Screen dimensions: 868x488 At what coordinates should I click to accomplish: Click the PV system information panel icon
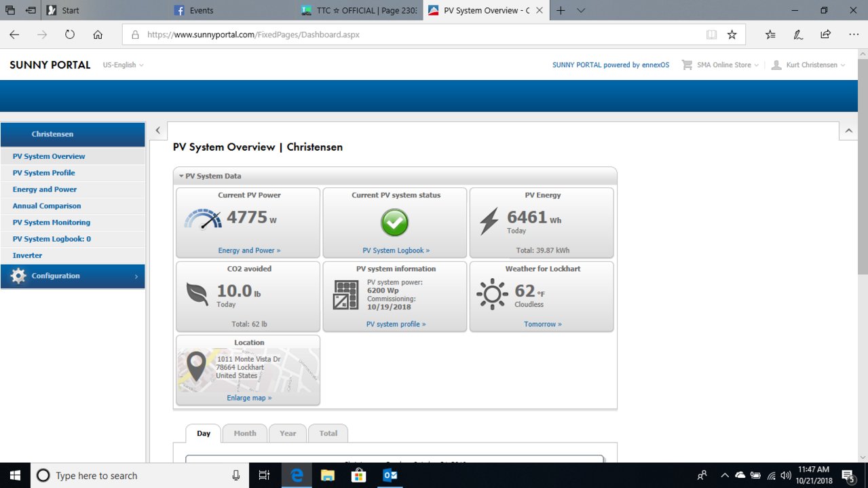pos(345,295)
